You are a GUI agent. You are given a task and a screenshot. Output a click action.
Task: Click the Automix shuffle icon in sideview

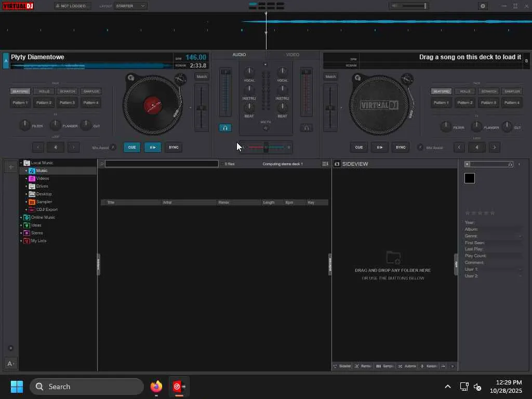click(x=401, y=366)
